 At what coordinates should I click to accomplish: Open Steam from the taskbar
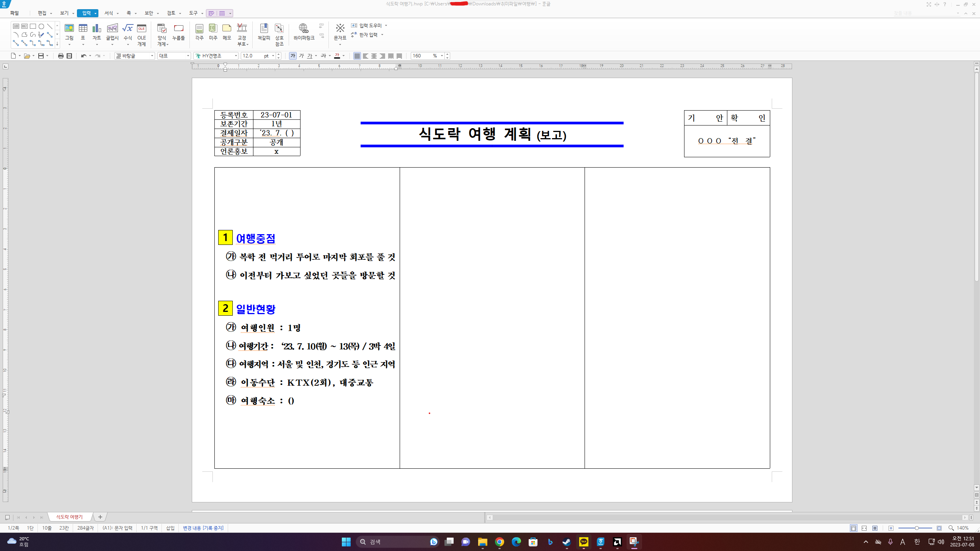pos(567,541)
